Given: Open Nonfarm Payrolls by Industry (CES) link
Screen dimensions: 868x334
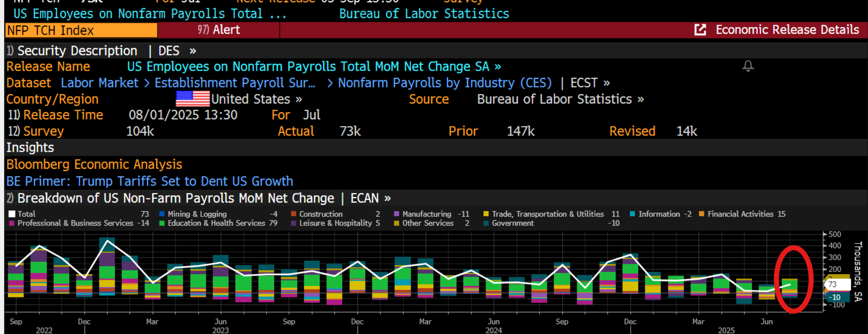Looking at the screenshot, I should tap(445, 83).
